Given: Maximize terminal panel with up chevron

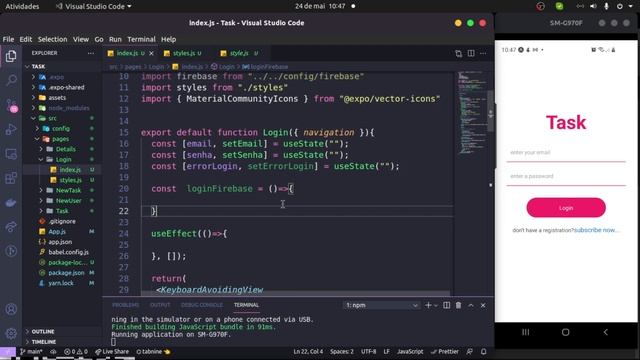Looking at the screenshot, I should coord(471,305).
